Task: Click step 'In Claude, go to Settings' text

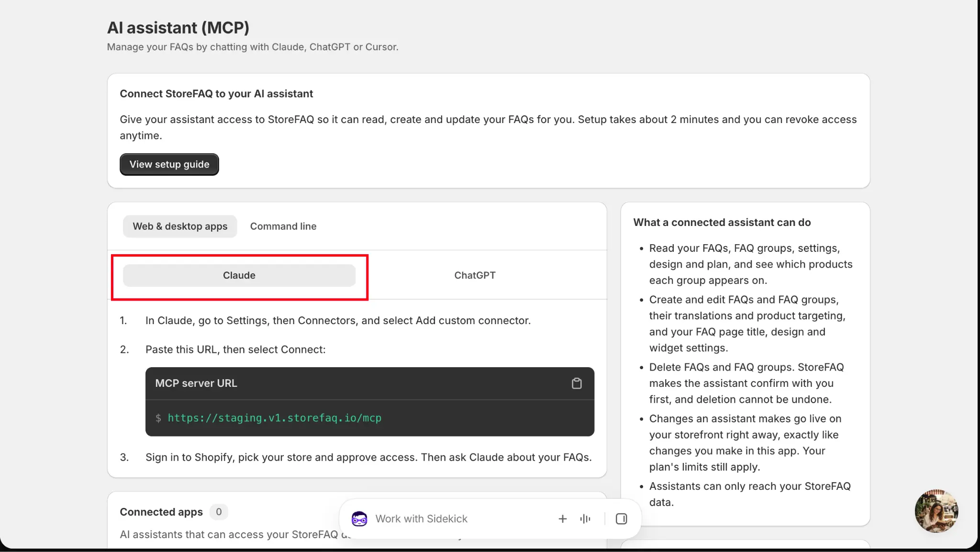Action: tap(338, 320)
